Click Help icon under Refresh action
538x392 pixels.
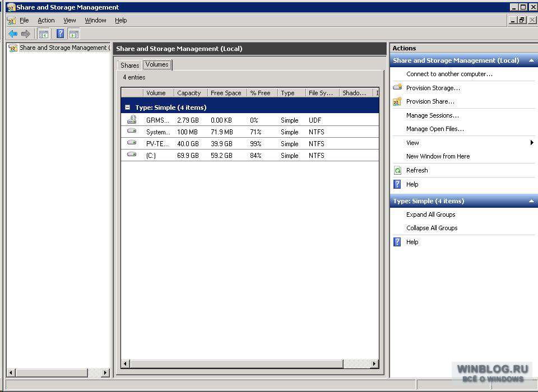(397, 184)
